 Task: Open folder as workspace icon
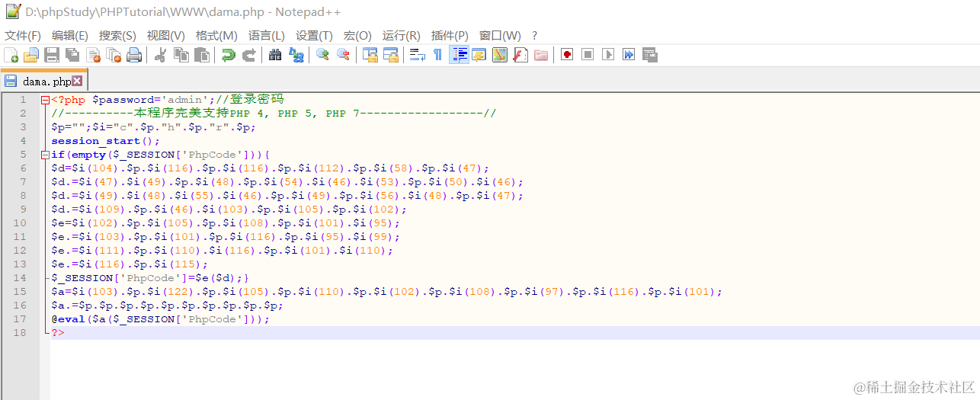point(541,55)
